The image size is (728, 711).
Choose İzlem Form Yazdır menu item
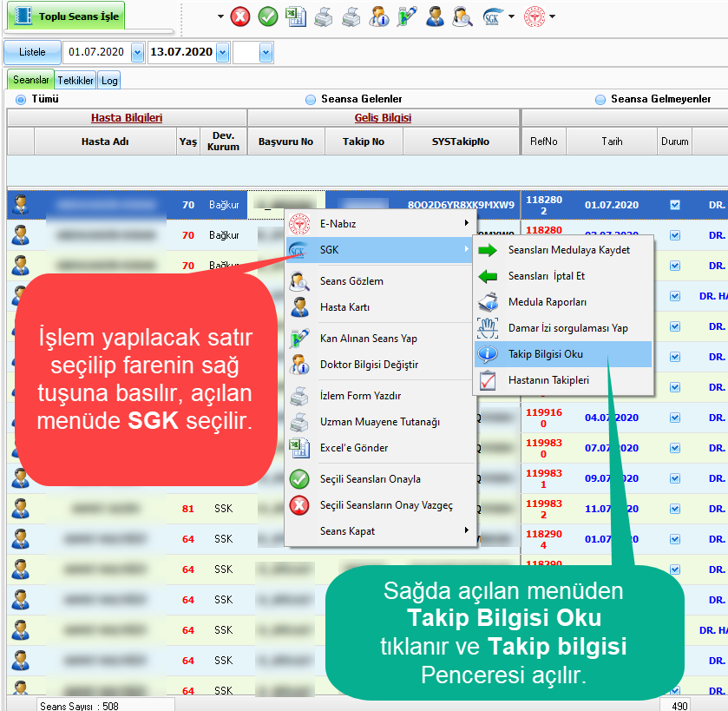tap(379, 396)
